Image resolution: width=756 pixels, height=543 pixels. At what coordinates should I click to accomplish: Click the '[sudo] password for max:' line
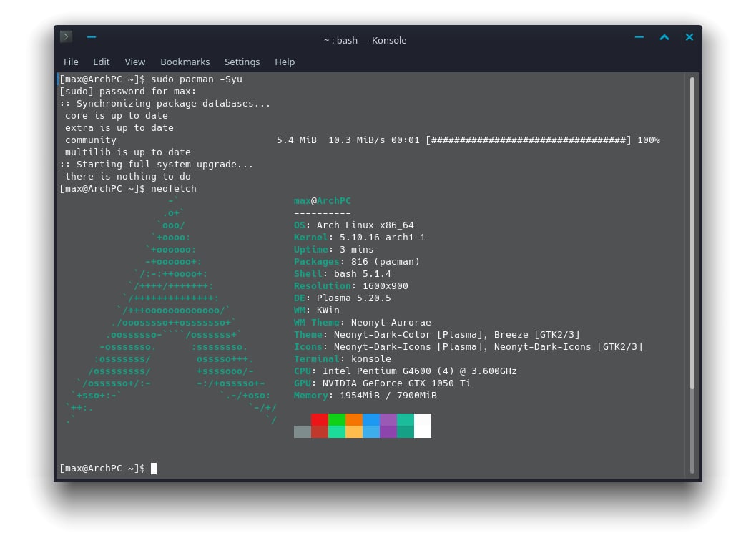128,91
